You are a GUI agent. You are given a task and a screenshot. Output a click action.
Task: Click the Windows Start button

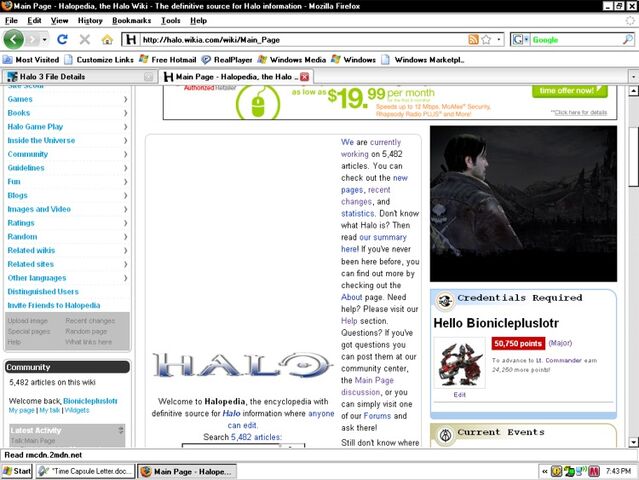pyautogui.click(x=16, y=471)
